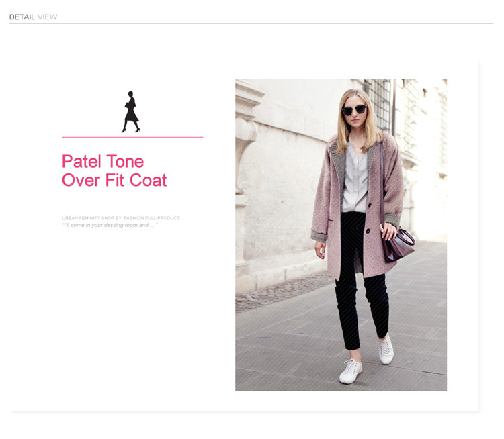Click the walking woman silhouette icon
This screenshot has height=439, width=504.
[131, 111]
